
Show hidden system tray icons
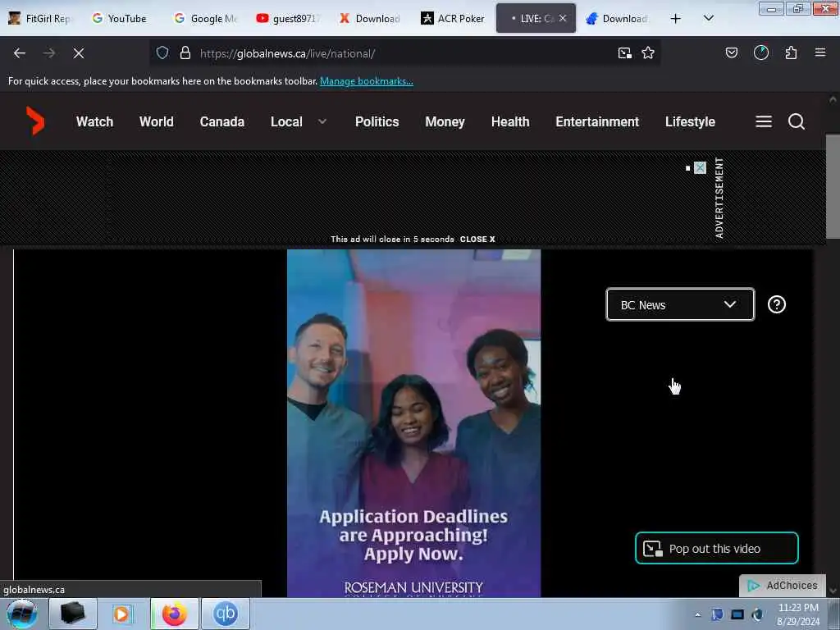click(697, 614)
